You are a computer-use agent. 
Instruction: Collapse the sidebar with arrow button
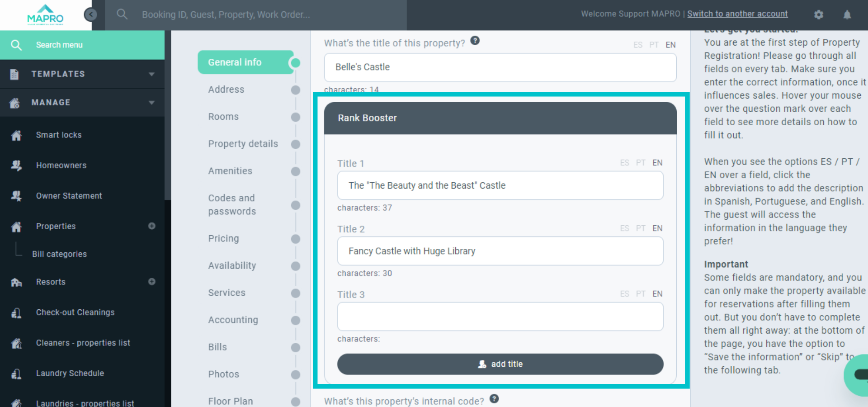click(x=90, y=14)
